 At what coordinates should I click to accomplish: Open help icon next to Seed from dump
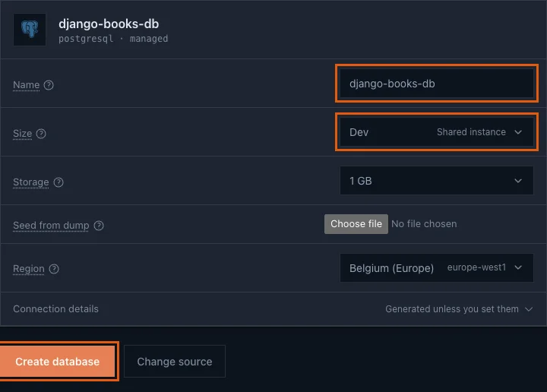99,226
